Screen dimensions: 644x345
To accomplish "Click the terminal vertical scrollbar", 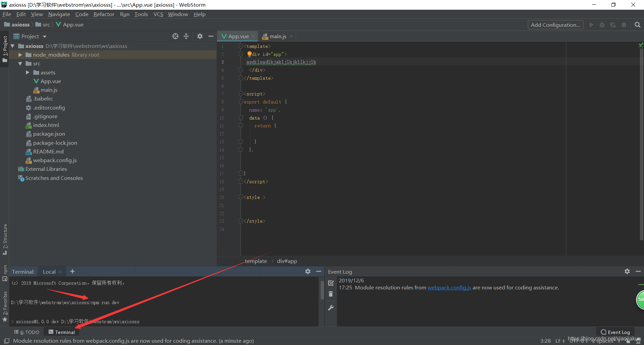I will point(322,290).
